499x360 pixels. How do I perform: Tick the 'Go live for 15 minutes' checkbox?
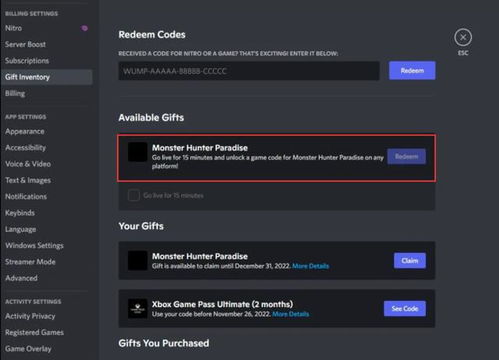134,195
